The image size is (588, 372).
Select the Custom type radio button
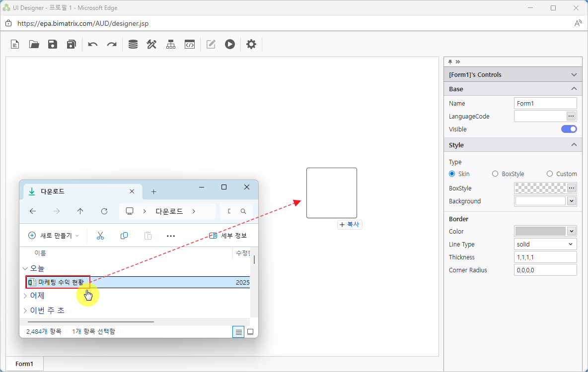click(550, 174)
